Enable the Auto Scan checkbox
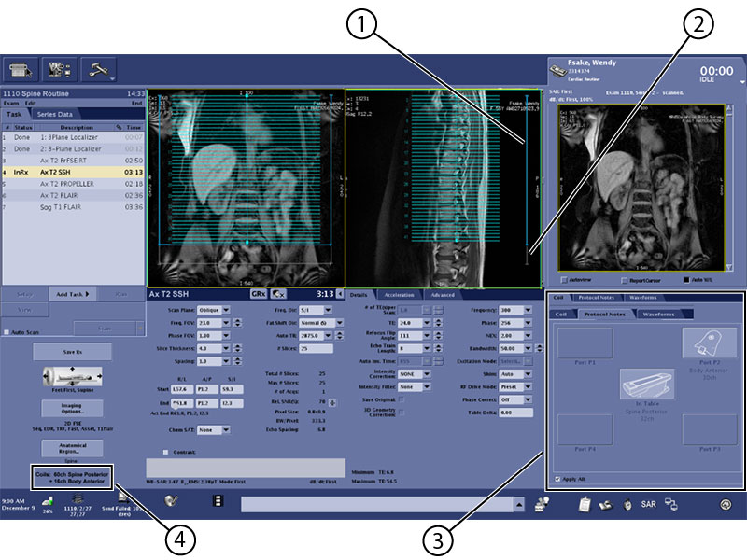This screenshot has width=747, height=560. (x=7, y=332)
